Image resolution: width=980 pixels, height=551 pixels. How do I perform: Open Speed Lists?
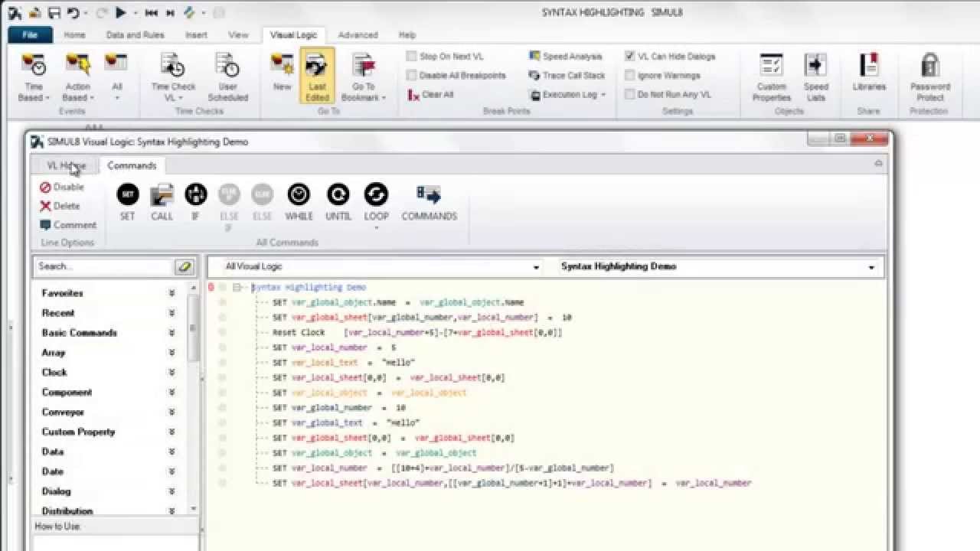815,77
